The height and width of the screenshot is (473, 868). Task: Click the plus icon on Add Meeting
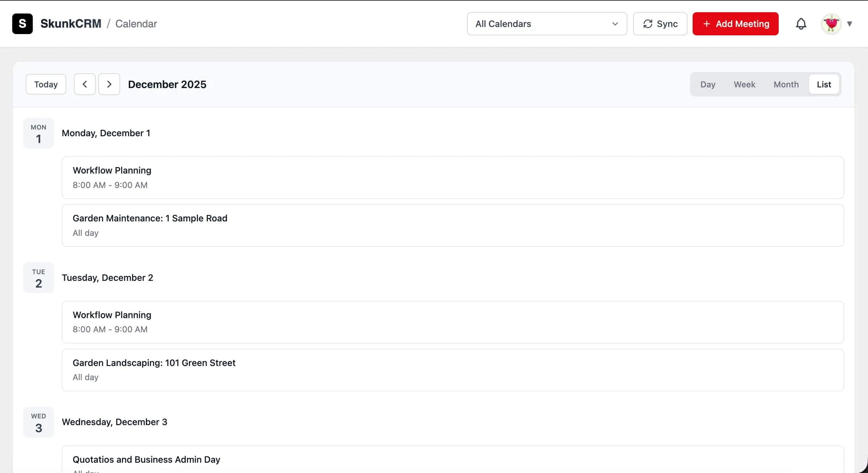707,23
